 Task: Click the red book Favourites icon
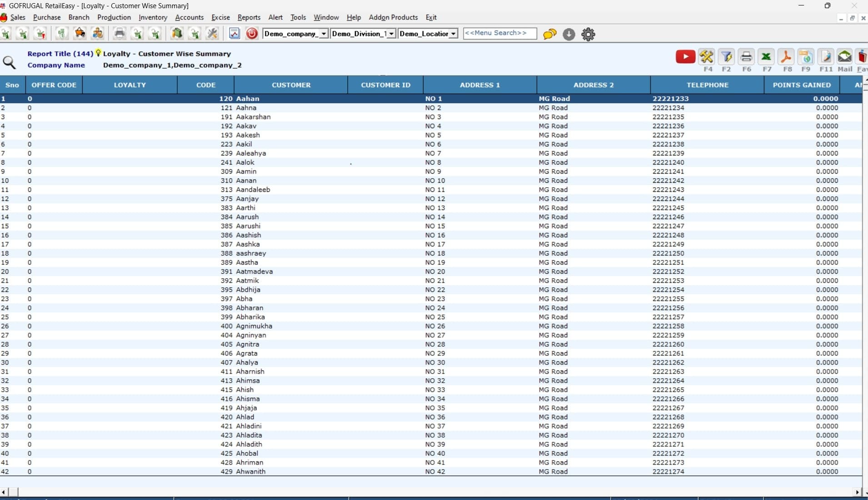point(862,57)
